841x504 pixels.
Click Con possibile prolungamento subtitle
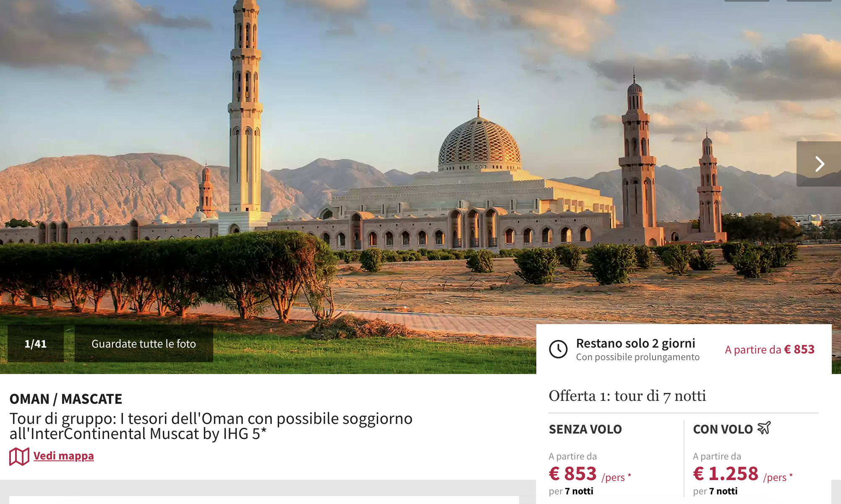(x=638, y=357)
